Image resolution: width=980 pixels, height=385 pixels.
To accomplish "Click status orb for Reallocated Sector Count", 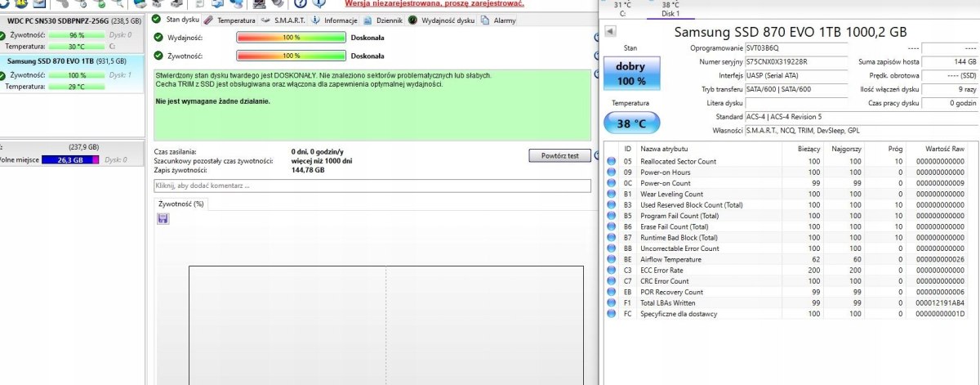I will tap(612, 161).
